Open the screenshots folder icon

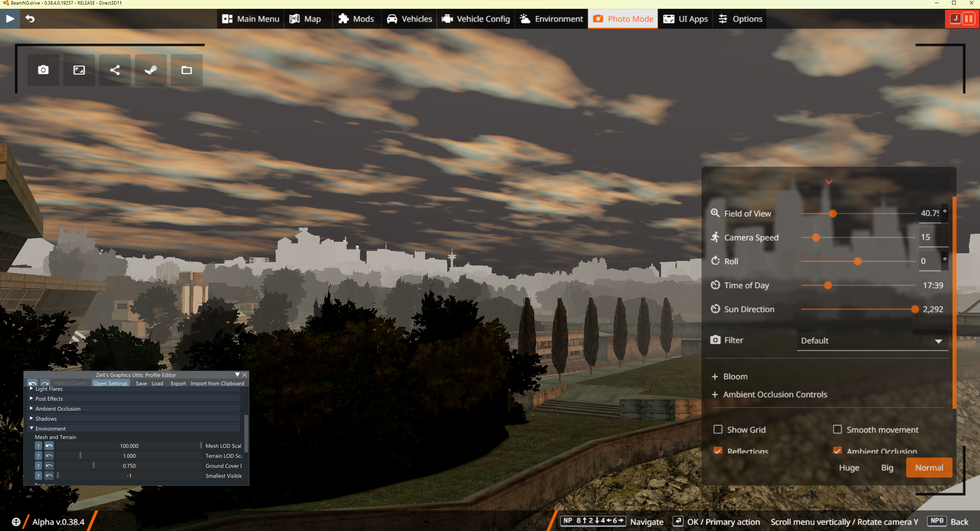[x=187, y=70]
